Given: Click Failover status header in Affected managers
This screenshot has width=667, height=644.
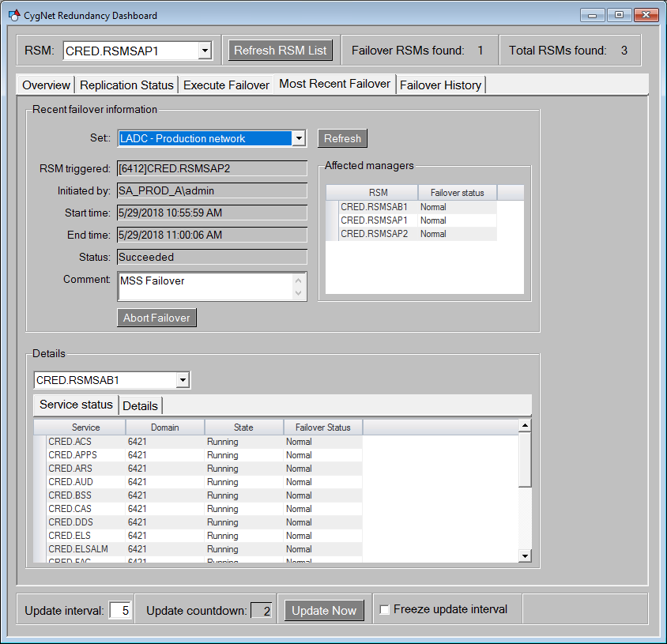Looking at the screenshot, I should point(458,193).
